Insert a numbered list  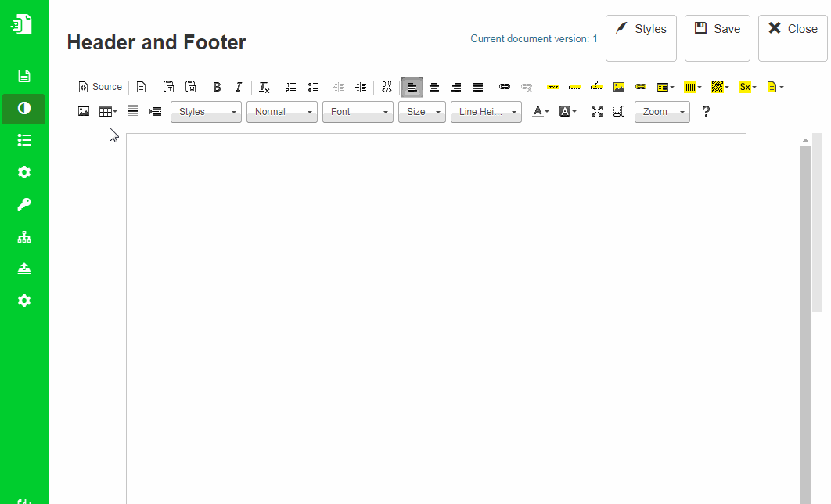point(291,87)
